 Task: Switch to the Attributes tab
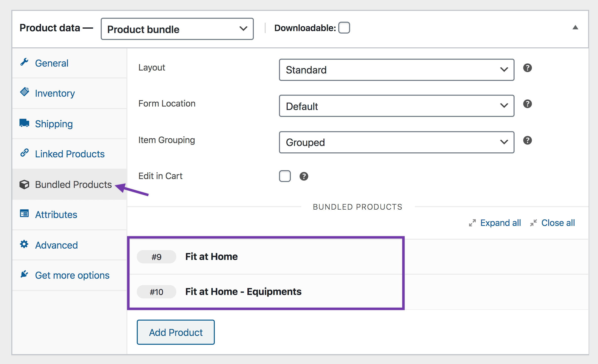click(x=56, y=214)
